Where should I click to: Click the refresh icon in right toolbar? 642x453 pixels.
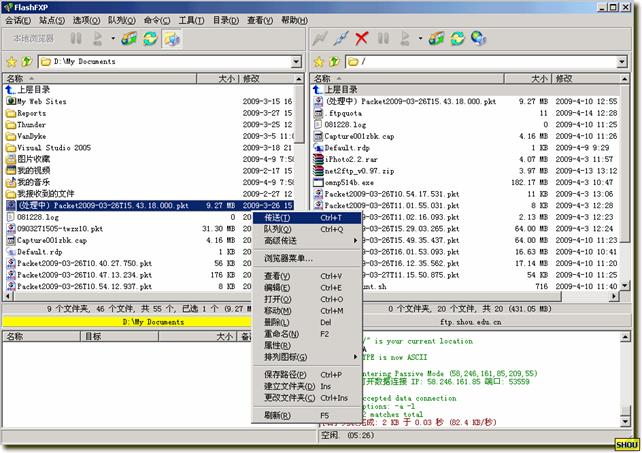[x=457, y=39]
